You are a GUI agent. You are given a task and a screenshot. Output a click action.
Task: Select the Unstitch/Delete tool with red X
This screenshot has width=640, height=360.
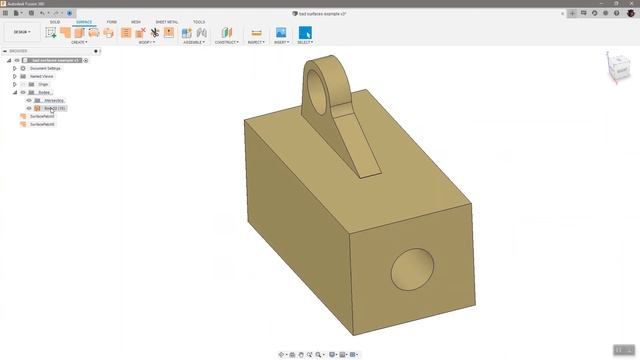(x=140, y=33)
